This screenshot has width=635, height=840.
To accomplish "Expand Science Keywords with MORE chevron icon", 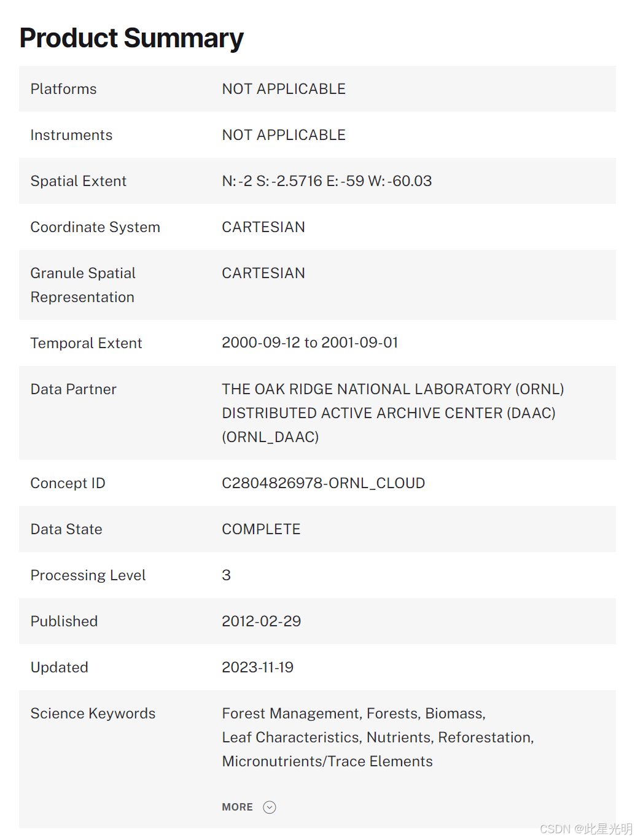I will pos(269,807).
